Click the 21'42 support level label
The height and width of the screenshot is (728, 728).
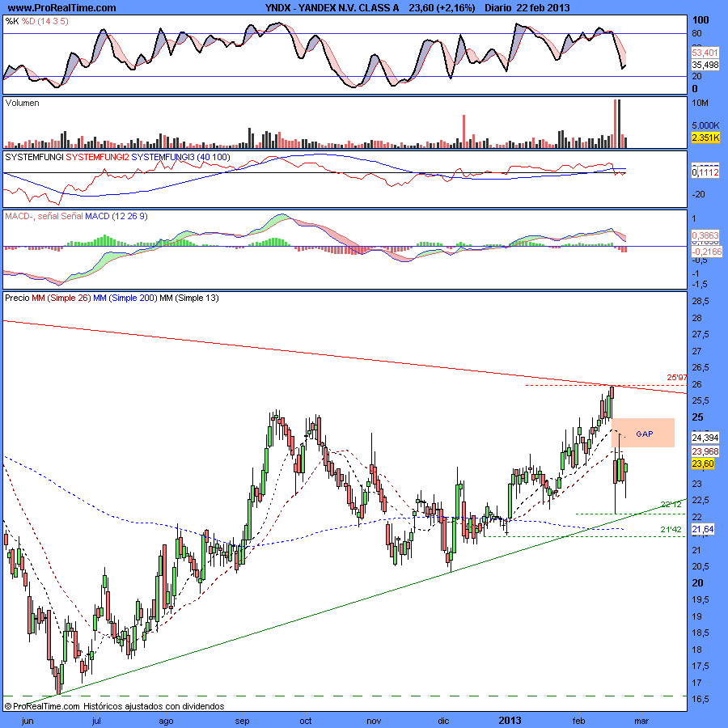tap(671, 529)
